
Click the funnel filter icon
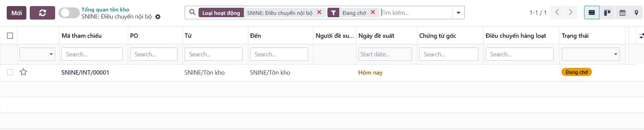pyautogui.click(x=333, y=13)
